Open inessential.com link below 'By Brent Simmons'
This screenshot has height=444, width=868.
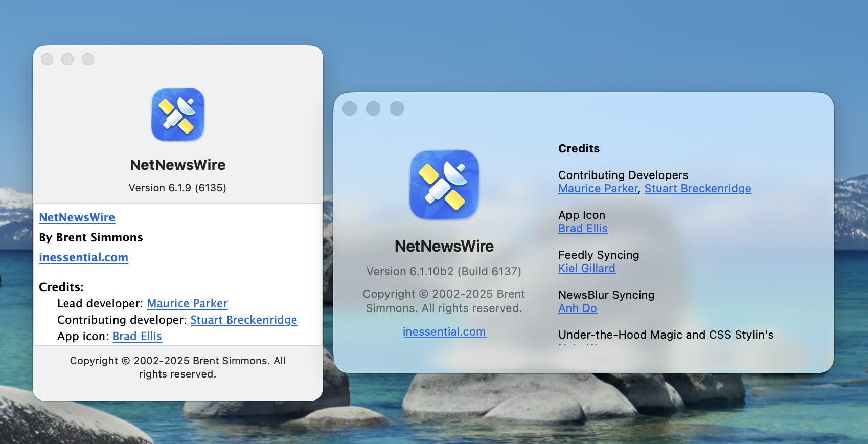click(84, 257)
